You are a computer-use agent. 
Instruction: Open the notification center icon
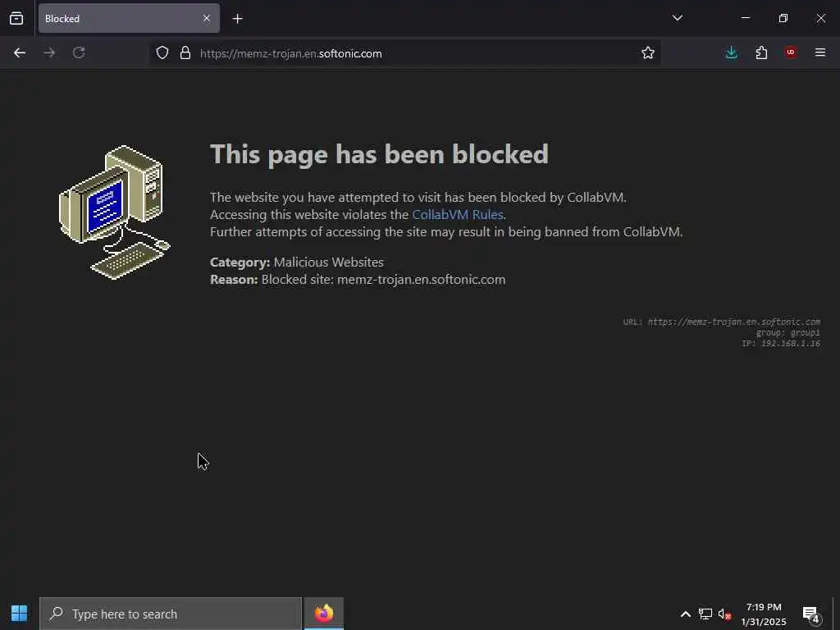[811, 615]
